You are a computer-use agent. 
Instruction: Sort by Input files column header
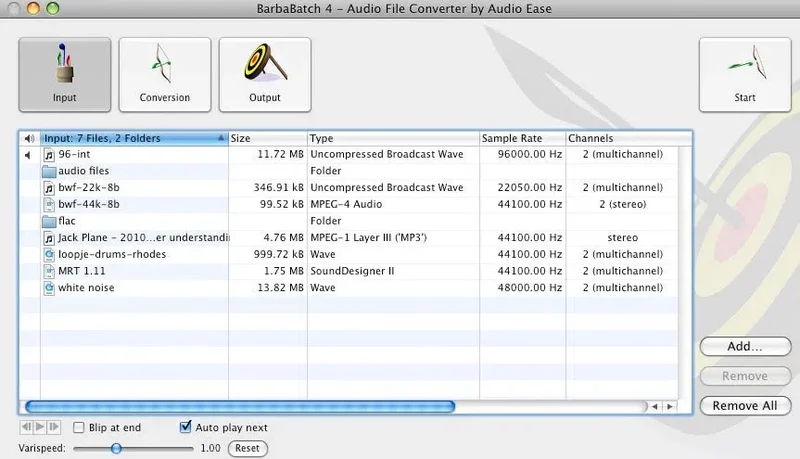(134, 138)
